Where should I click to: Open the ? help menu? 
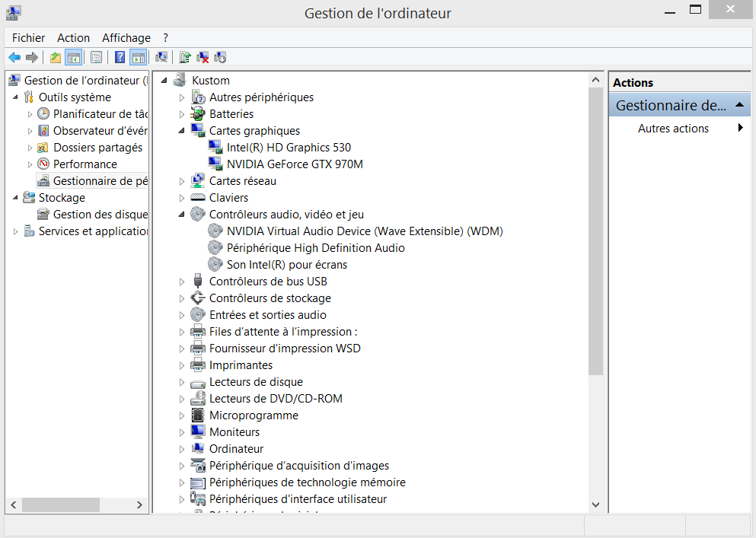click(165, 37)
